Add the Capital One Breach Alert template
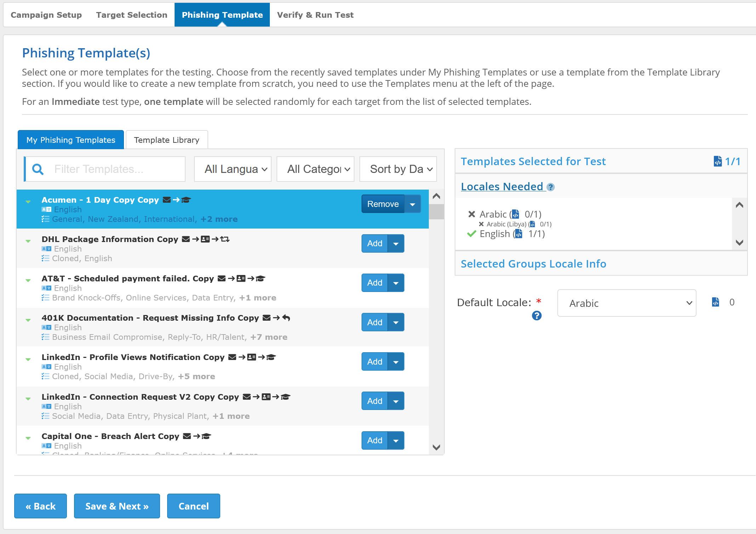756x534 pixels. coord(375,440)
